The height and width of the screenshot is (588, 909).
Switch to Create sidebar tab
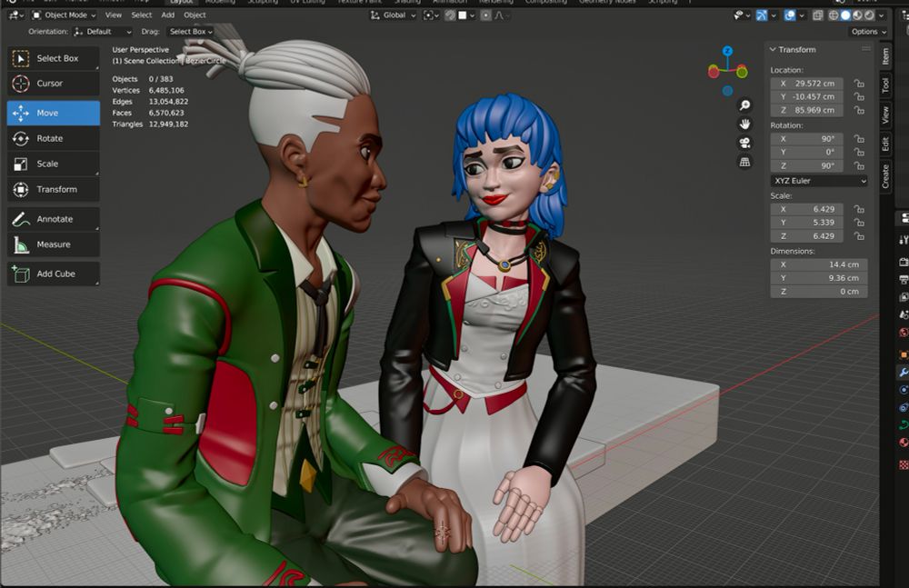pyautogui.click(x=885, y=176)
